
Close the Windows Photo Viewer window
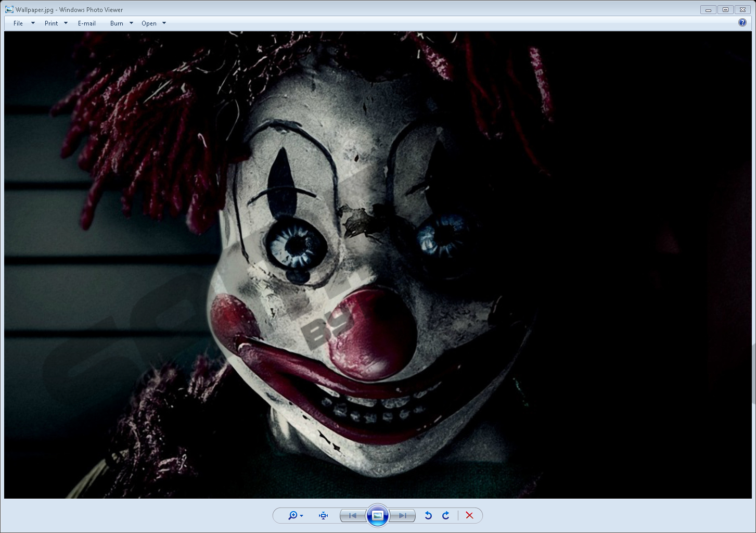(743, 10)
